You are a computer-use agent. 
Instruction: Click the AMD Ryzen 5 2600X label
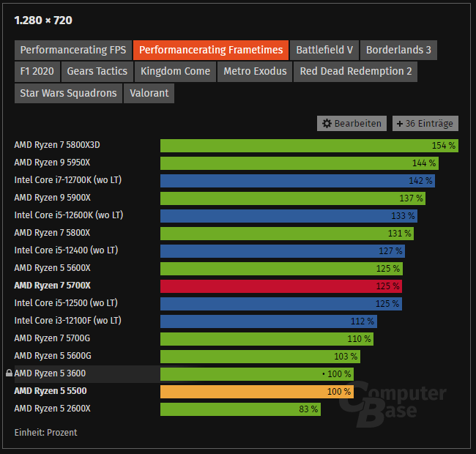click(x=53, y=409)
